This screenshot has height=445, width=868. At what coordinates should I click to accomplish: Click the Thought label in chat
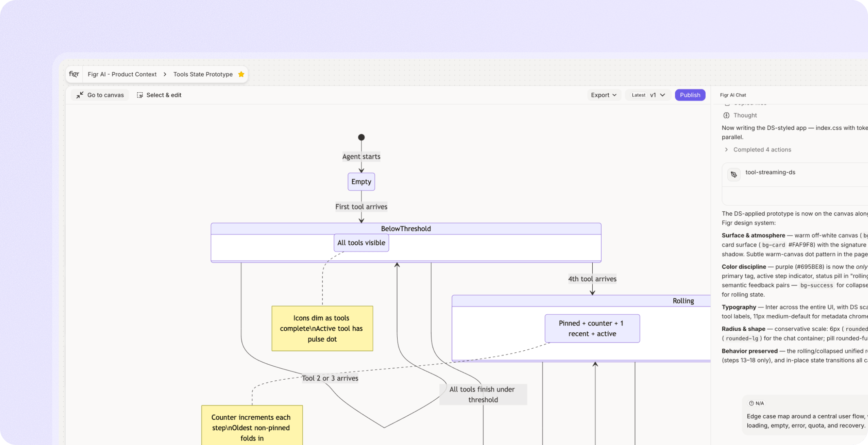click(745, 116)
